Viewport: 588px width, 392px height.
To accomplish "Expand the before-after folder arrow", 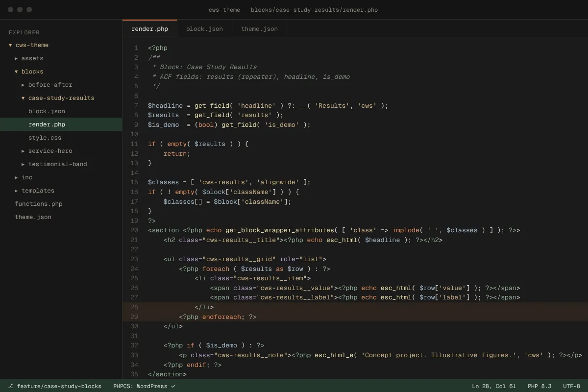I will (23, 85).
